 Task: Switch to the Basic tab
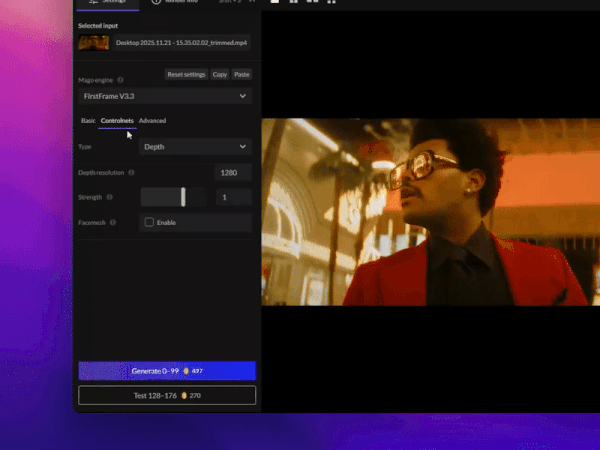tap(88, 121)
